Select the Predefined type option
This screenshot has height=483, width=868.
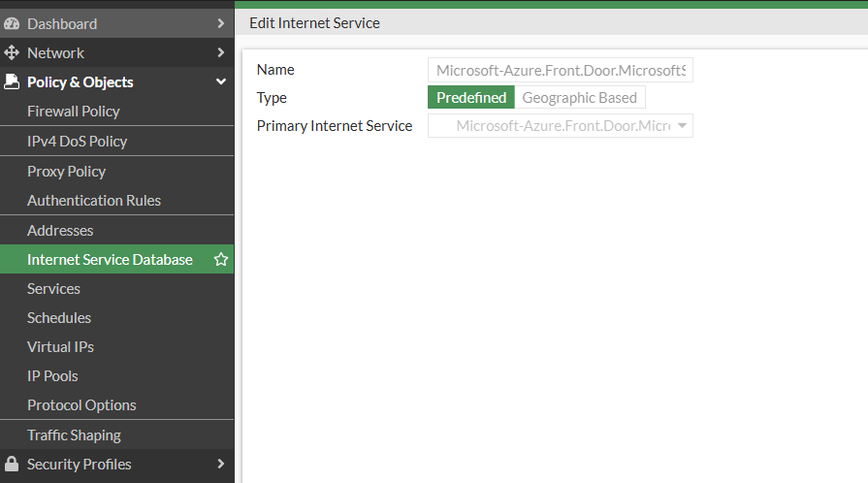[470, 97]
